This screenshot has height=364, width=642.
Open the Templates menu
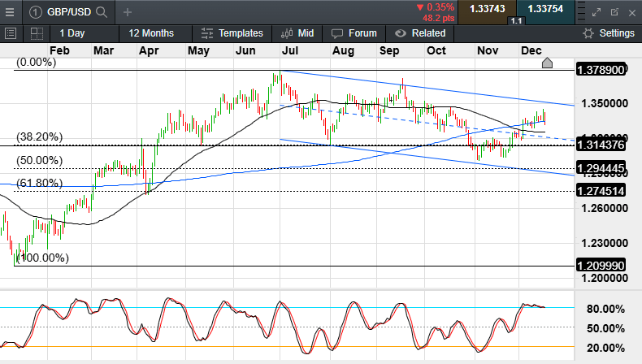tap(232, 33)
